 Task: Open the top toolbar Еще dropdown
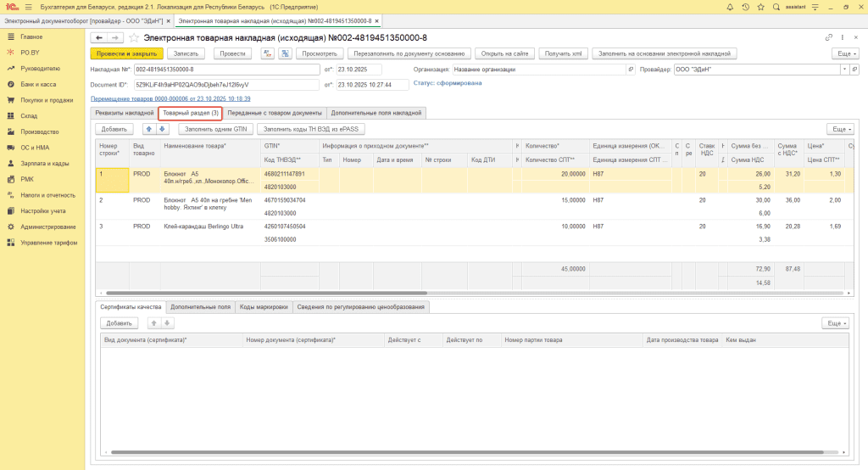pos(844,53)
